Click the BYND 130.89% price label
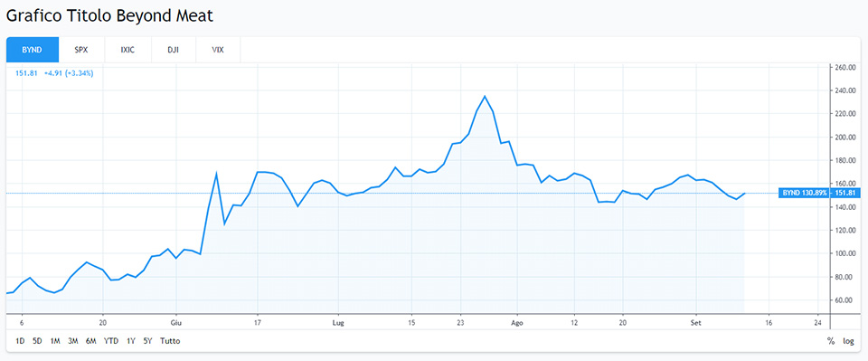The width and height of the screenshot is (868, 361). point(805,194)
